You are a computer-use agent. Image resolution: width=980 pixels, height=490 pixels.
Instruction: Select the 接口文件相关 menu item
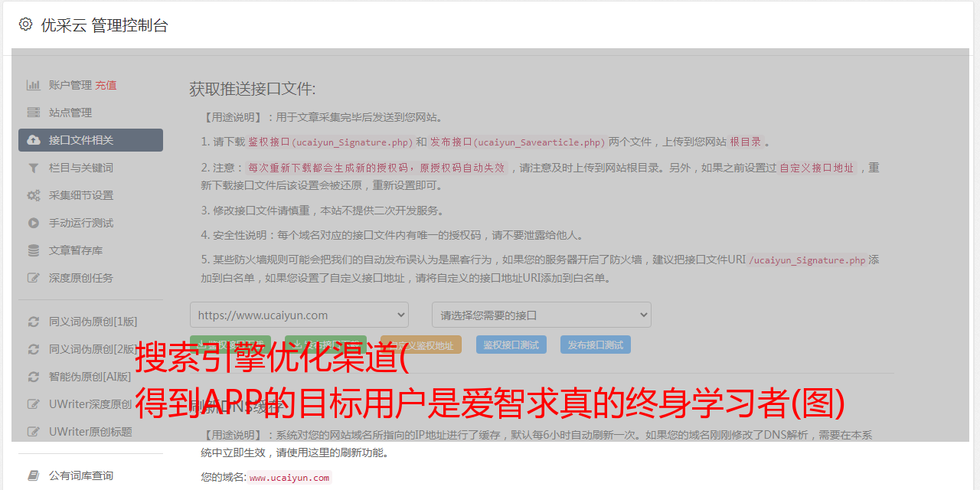coord(90,140)
